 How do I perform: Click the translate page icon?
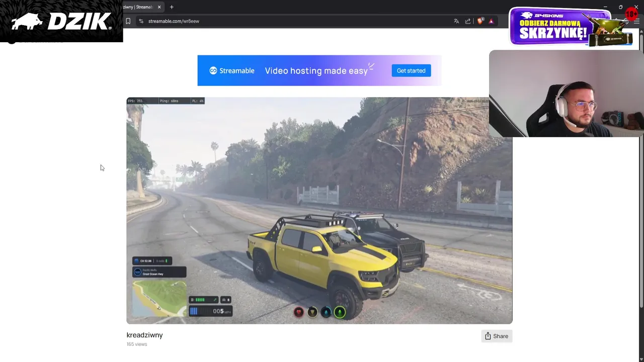click(x=456, y=21)
